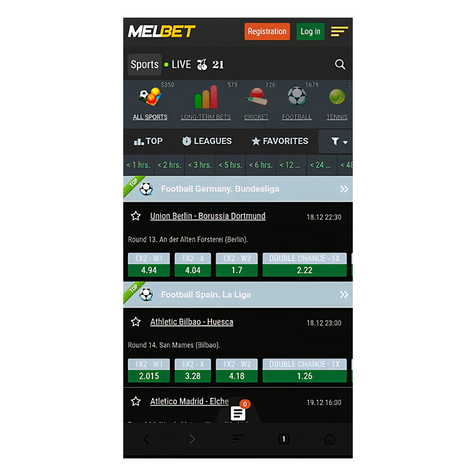
Task: Select the LEAGUES tab
Action: pos(206,141)
